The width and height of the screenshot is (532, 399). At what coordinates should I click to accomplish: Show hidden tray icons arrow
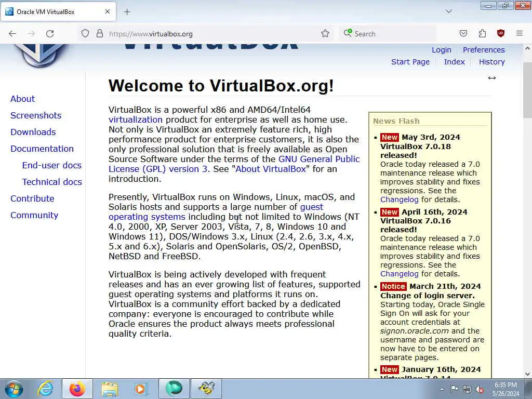(442, 389)
